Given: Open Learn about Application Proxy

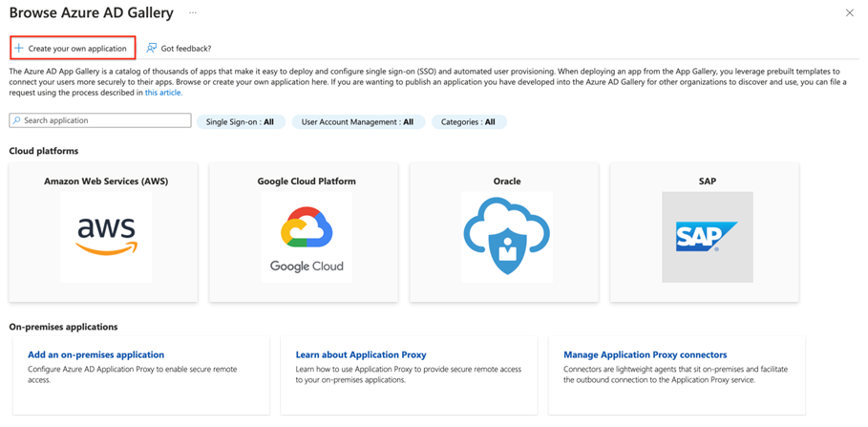Looking at the screenshot, I should click(x=361, y=354).
